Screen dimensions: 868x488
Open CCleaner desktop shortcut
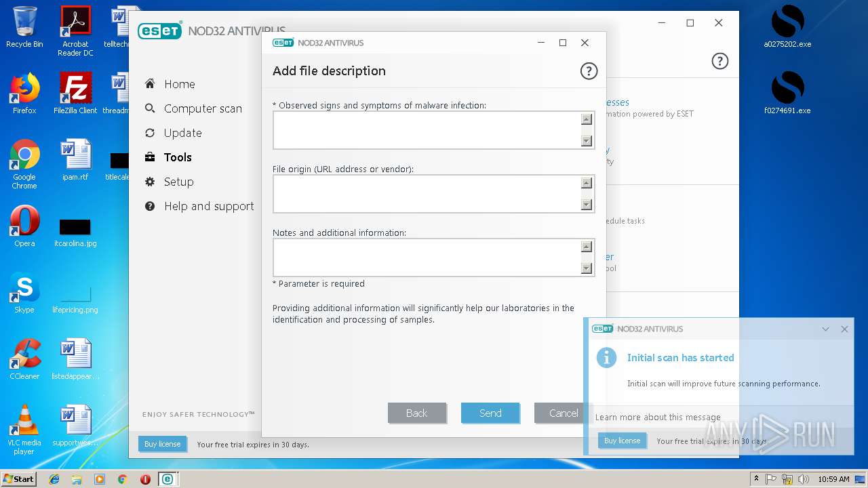[x=24, y=359]
